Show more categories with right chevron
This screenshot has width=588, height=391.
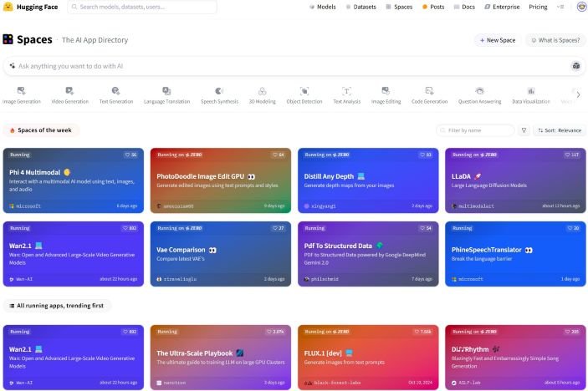(x=578, y=94)
